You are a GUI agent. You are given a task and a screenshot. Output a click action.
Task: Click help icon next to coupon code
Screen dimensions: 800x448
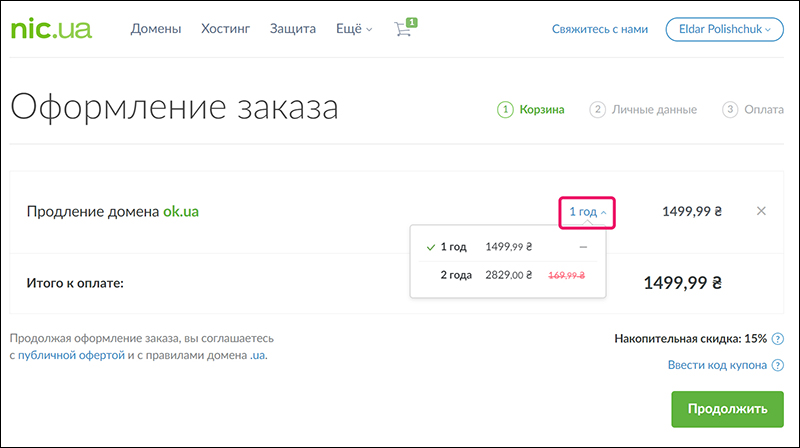(x=778, y=366)
